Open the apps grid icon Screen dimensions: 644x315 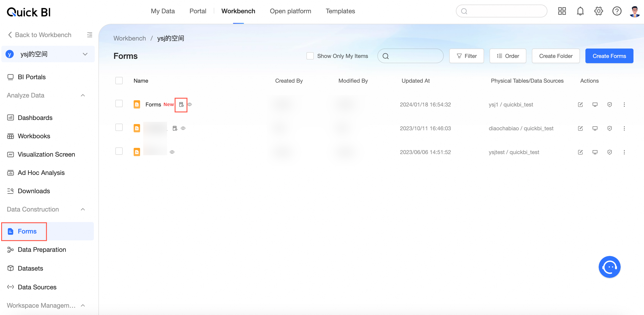tap(562, 11)
